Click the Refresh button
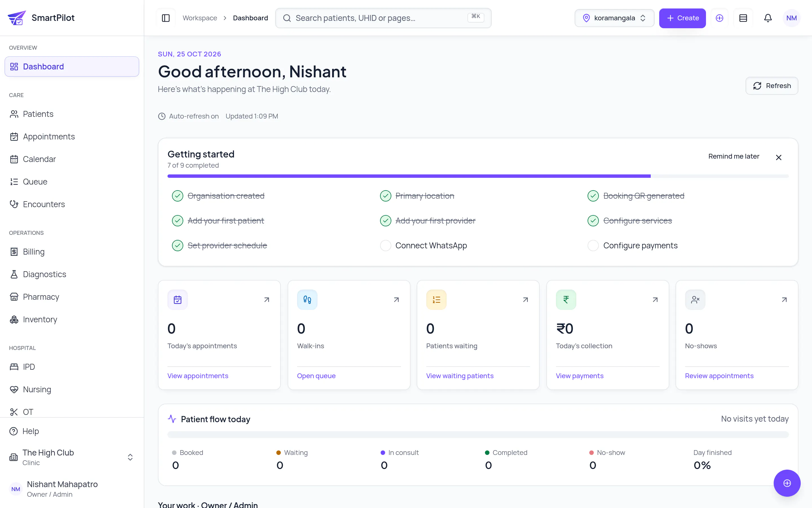Screen dimensions: 812x508 [x=772, y=86]
